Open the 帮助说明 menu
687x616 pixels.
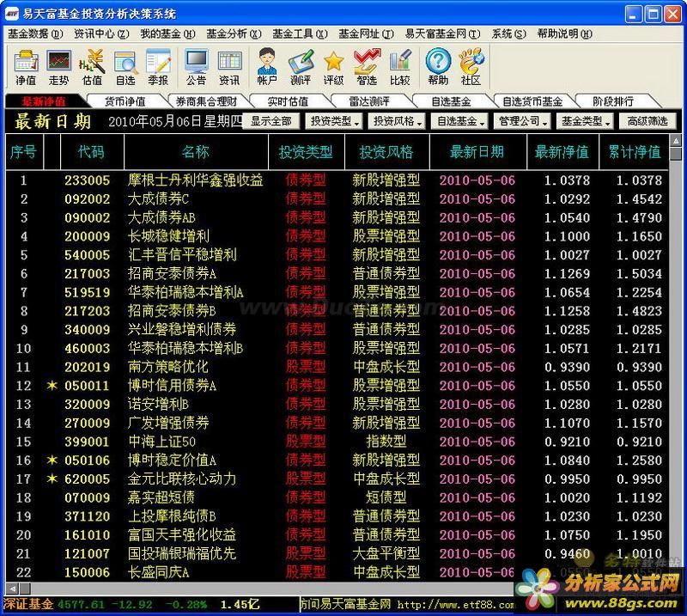coord(565,34)
